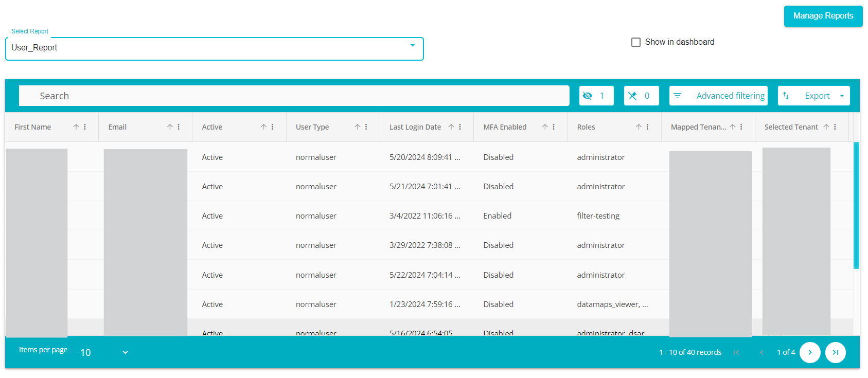This screenshot has height=378, width=868.
Task: Expand the Export dropdown menu
Action: pyautogui.click(x=814, y=96)
